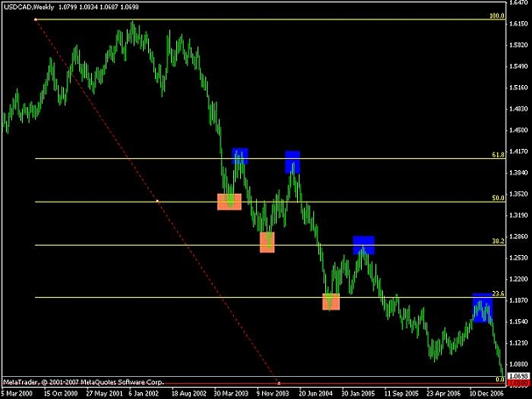
Task: Select the 23.6 Fibonacci level label
Action: pyautogui.click(x=498, y=294)
